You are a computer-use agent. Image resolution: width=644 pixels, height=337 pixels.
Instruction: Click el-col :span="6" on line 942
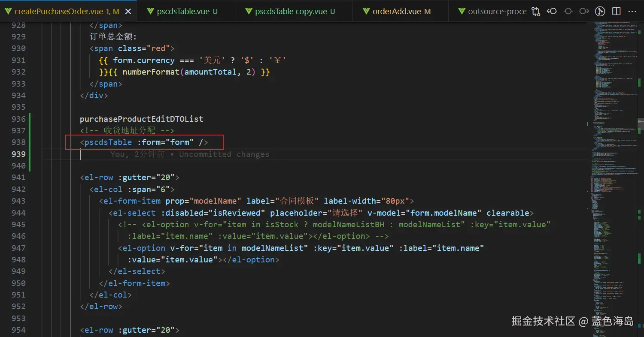tap(132, 189)
